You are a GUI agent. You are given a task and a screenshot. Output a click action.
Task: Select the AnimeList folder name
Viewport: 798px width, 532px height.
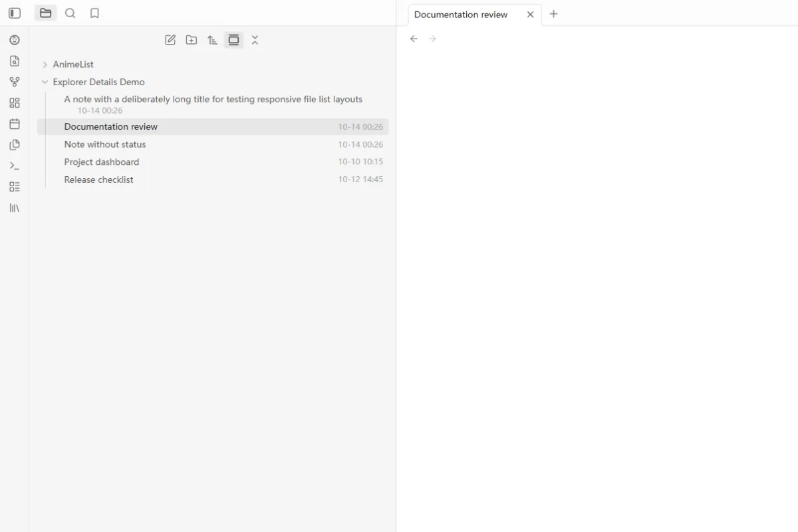pyautogui.click(x=73, y=65)
